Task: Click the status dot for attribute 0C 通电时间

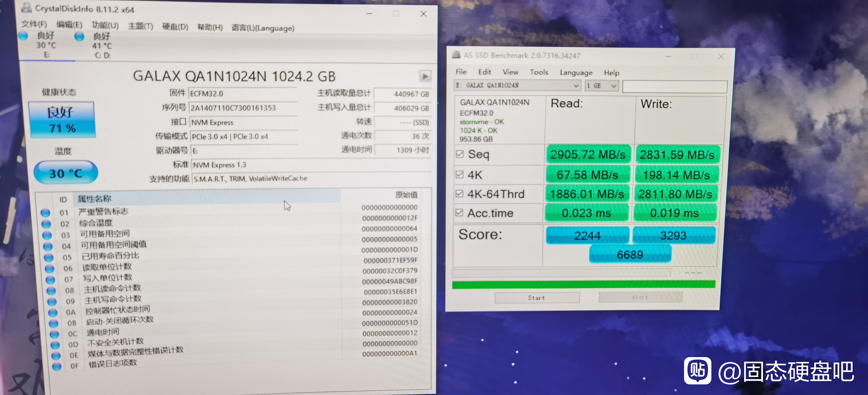Action: 54,334
